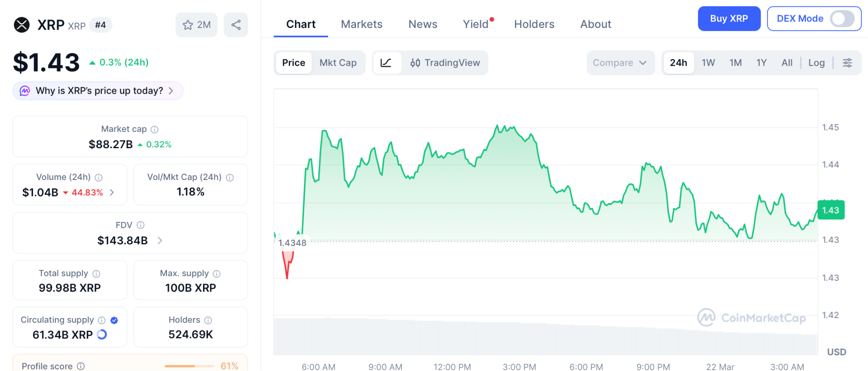Enable Log scale on chart
The image size is (868, 371).
(816, 63)
